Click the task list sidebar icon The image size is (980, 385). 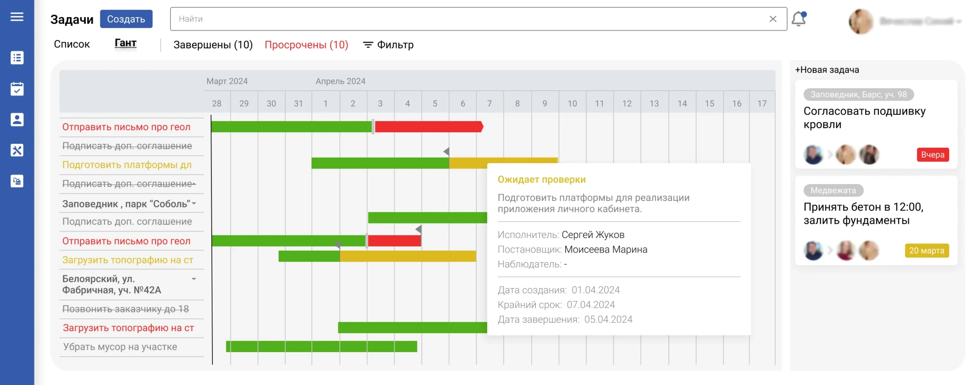[17, 58]
